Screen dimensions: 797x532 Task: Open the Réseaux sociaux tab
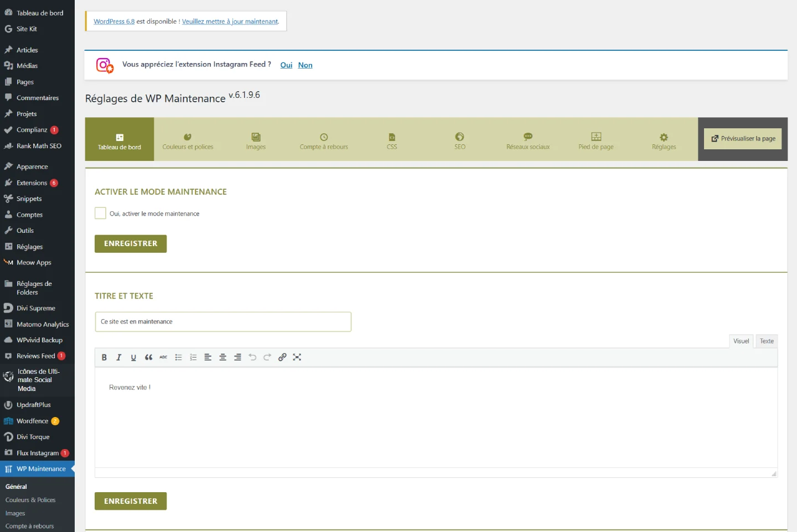pyautogui.click(x=527, y=139)
